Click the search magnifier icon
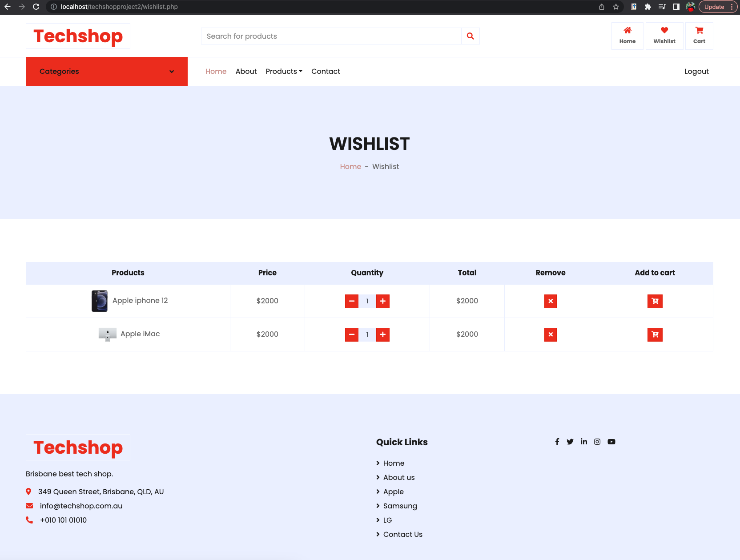This screenshot has height=560, width=740. tap(470, 36)
